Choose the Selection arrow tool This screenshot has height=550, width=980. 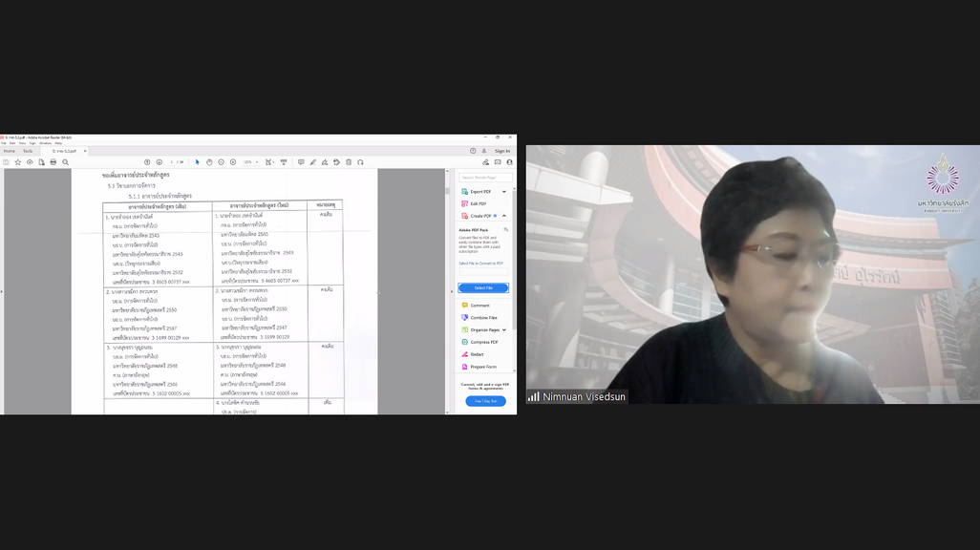point(198,162)
